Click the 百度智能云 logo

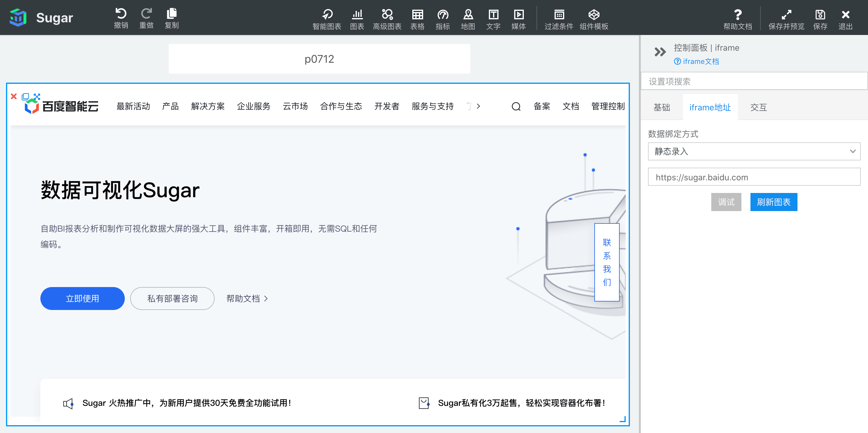pyautogui.click(x=61, y=106)
